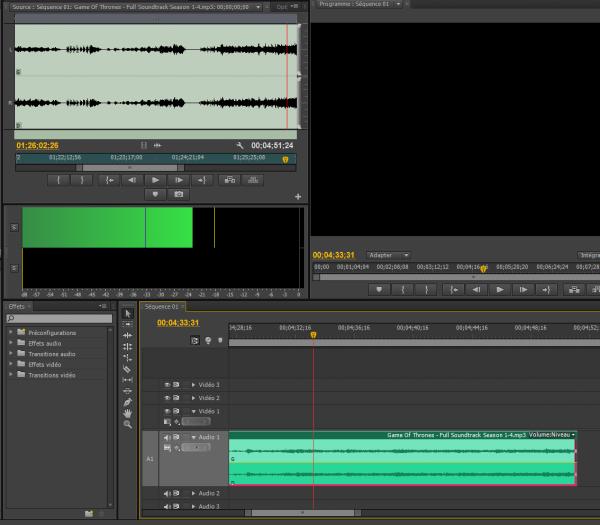Go to Out point in Source monitor
The width and height of the screenshot is (600, 525).
[202, 180]
